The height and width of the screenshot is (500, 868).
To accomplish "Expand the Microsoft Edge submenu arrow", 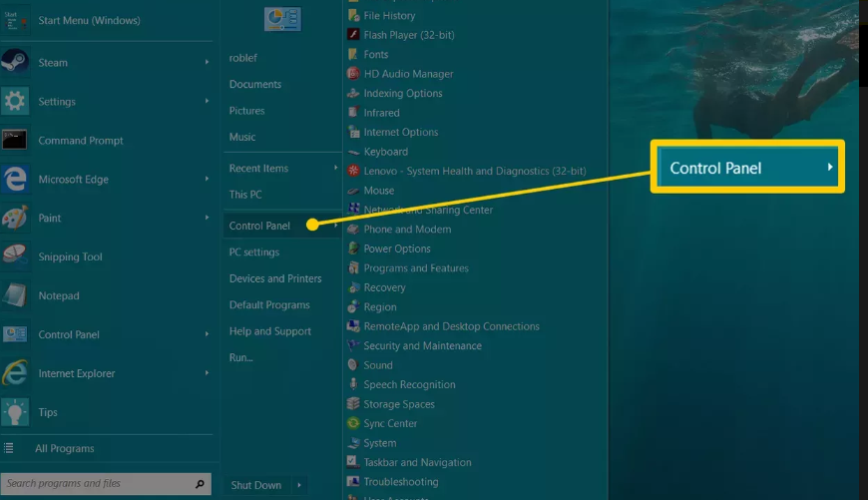I will [207, 179].
